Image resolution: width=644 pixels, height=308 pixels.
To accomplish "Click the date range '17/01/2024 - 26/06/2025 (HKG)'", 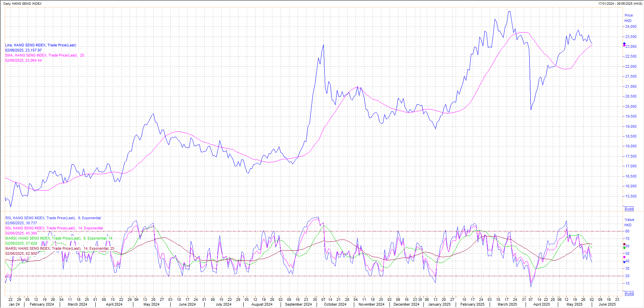I will [x=620, y=4].
